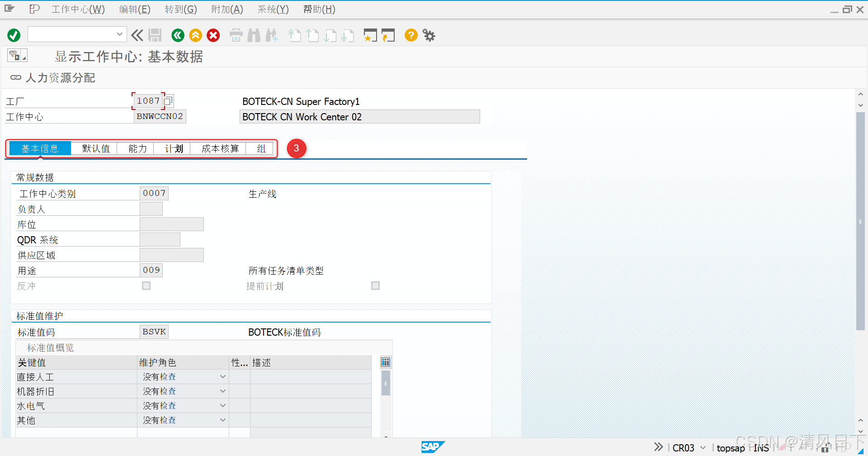Open the 帮助(H) menu

tap(319, 9)
